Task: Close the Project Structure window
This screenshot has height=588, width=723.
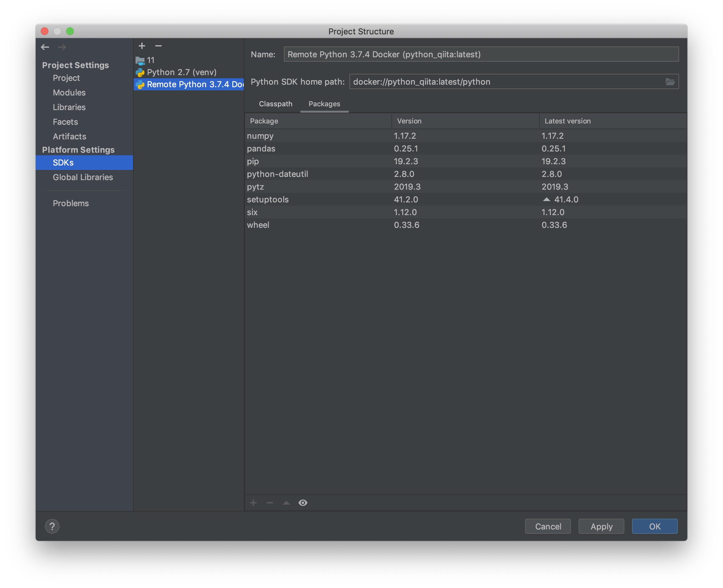Action: 44,31
